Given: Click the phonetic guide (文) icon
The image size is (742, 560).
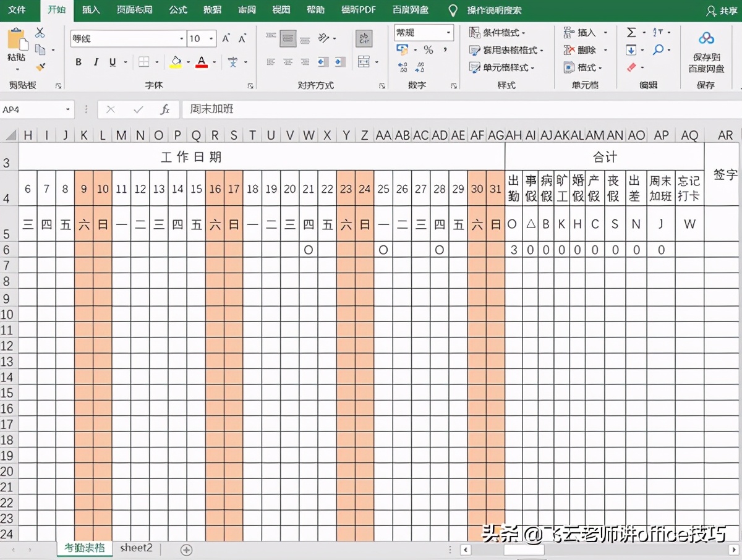Looking at the screenshot, I should pyautogui.click(x=232, y=62).
